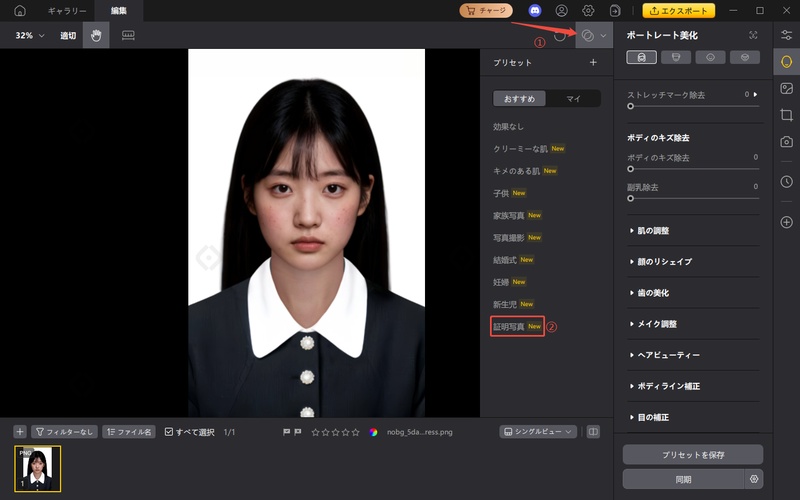Toggle the compare split view icon
The width and height of the screenshot is (800, 500).
tap(593, 432)
